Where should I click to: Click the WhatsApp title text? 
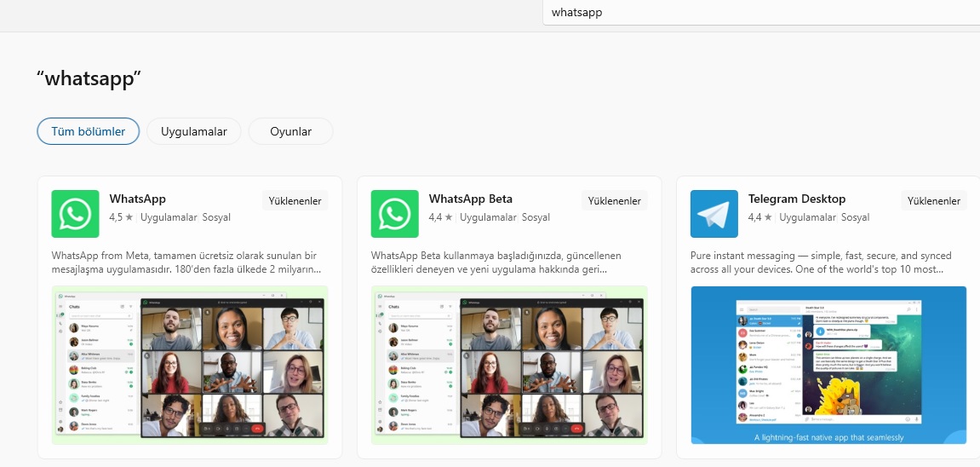coord(137,199)
